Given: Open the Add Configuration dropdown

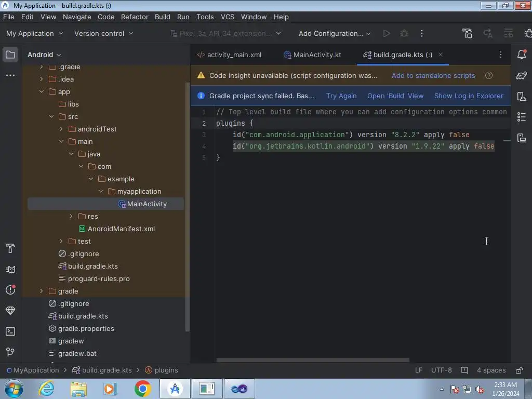Looking at the screenshot, I should [x=335, y=33].
